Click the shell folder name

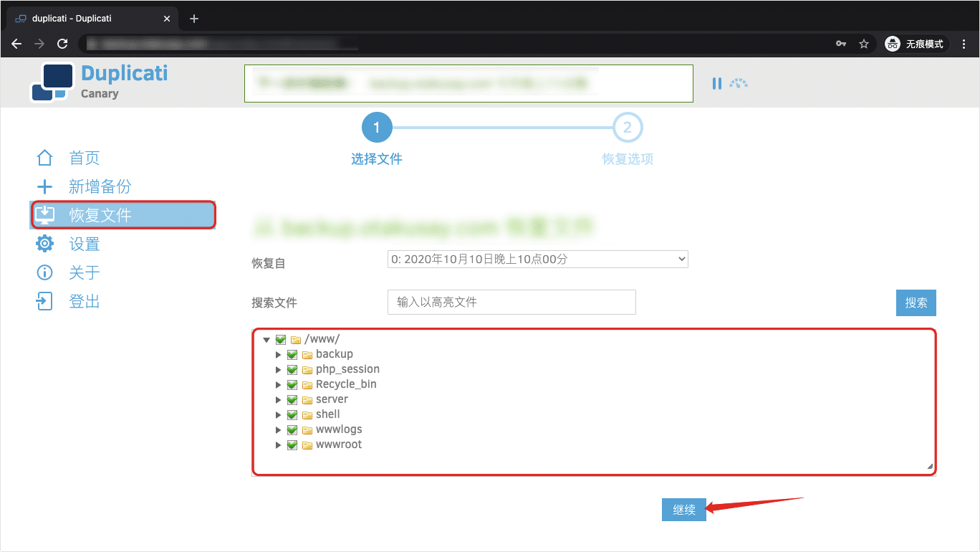328,414
